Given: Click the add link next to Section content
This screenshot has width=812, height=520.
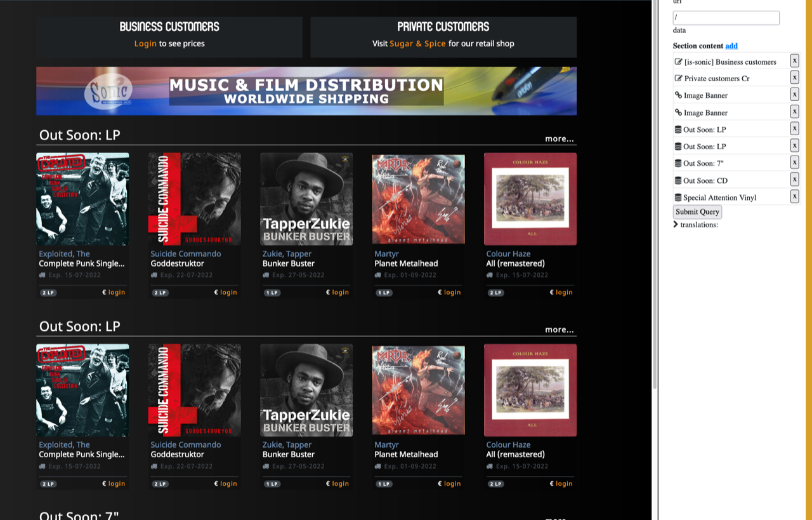Looking at the screenshot, I should point(731,46).
